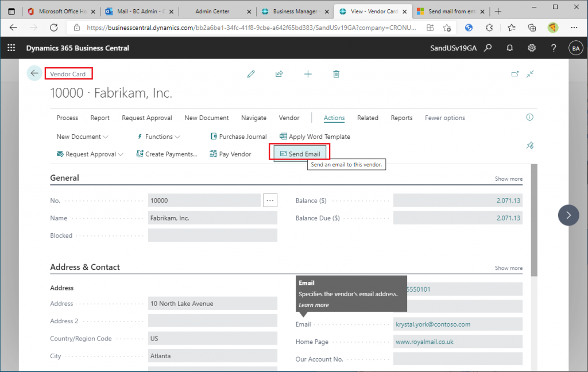
Task: Open the Report menu
Action: point(100,118)
